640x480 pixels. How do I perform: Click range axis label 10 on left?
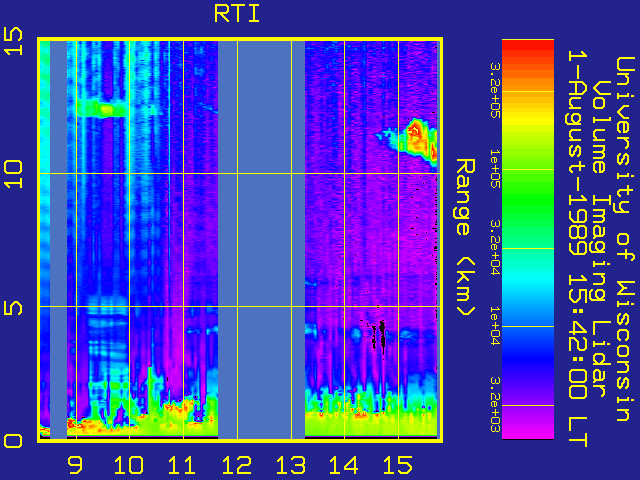(x=13, y=174)
